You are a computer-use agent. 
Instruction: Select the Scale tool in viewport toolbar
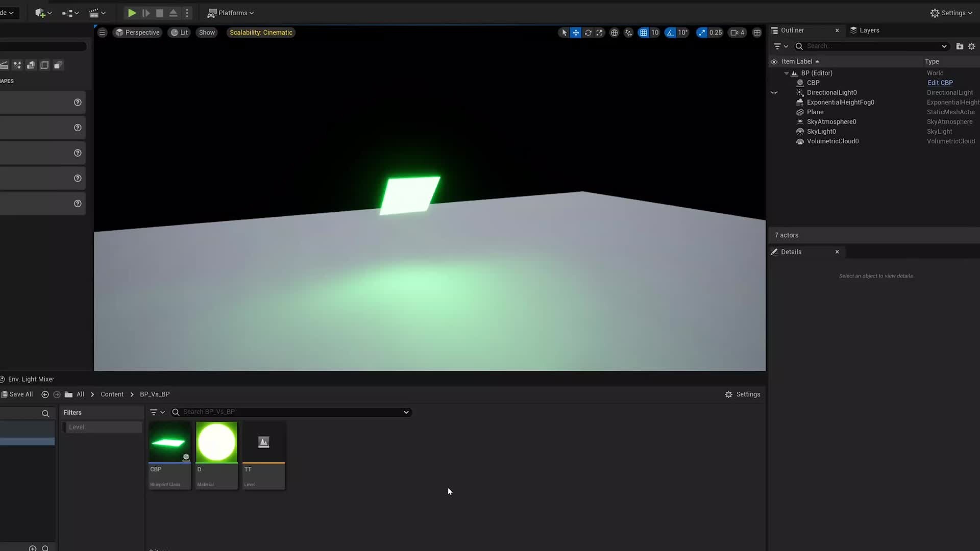click(x=599, y=32)
